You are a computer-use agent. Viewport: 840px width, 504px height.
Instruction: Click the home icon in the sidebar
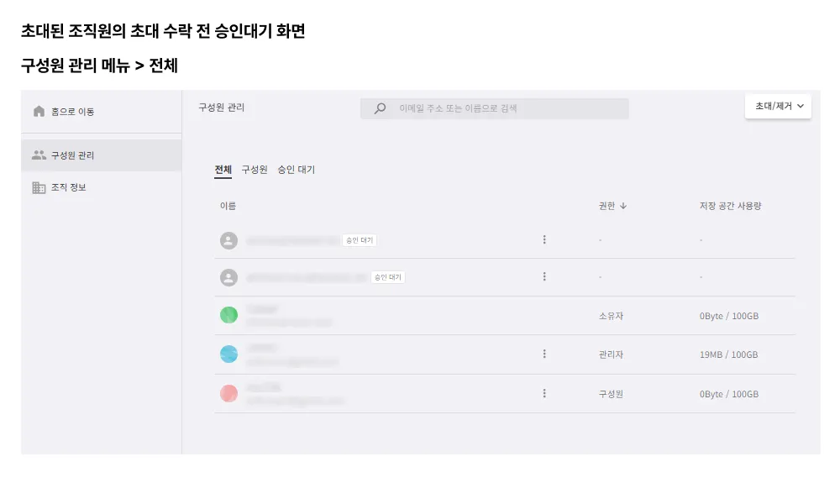tap(39, 111)
